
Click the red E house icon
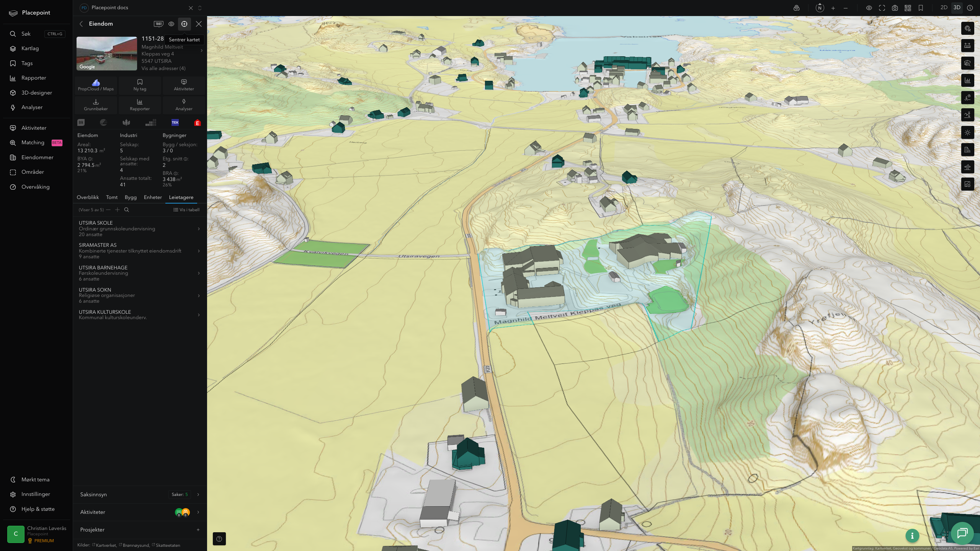pyautogui.click(x=198, y=123)
